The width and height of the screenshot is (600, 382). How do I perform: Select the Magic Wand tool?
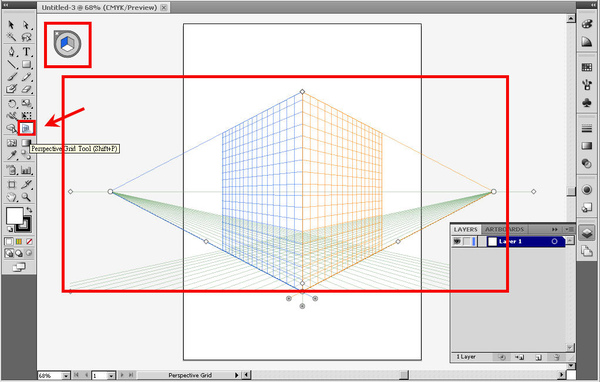point(11,37)
